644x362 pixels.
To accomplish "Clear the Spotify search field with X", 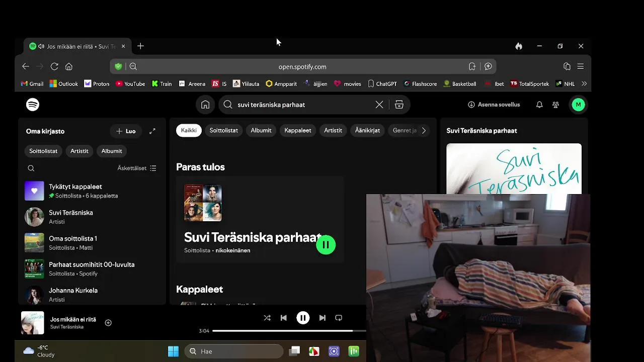I will click(x=379, y=105).
